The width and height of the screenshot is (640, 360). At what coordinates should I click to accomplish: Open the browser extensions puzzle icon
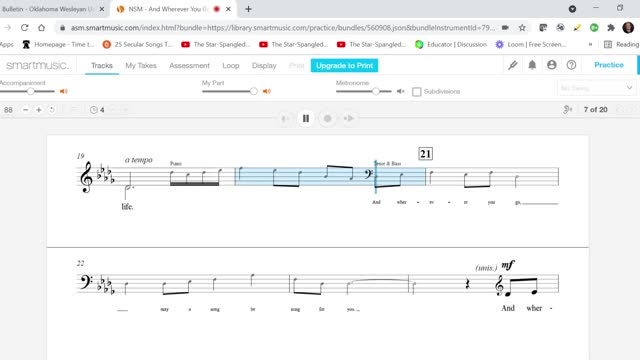(x=611, y=28)
